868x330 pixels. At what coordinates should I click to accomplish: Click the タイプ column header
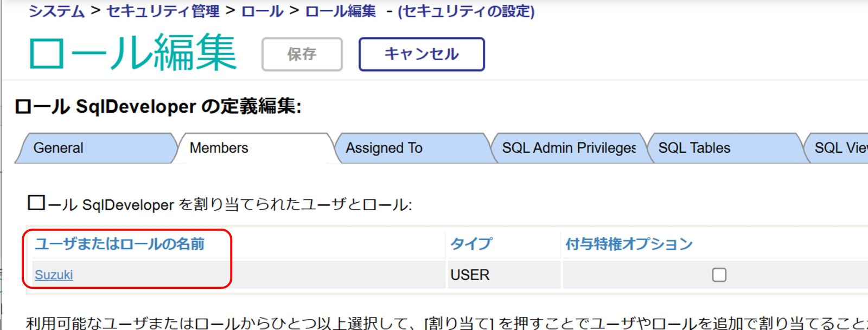click(471, 244)
